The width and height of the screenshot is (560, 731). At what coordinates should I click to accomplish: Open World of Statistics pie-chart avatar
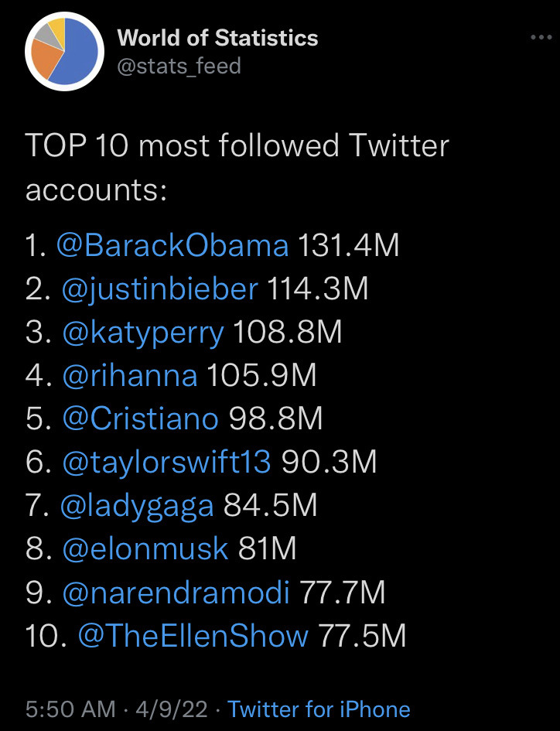click(x=64, y=52)
